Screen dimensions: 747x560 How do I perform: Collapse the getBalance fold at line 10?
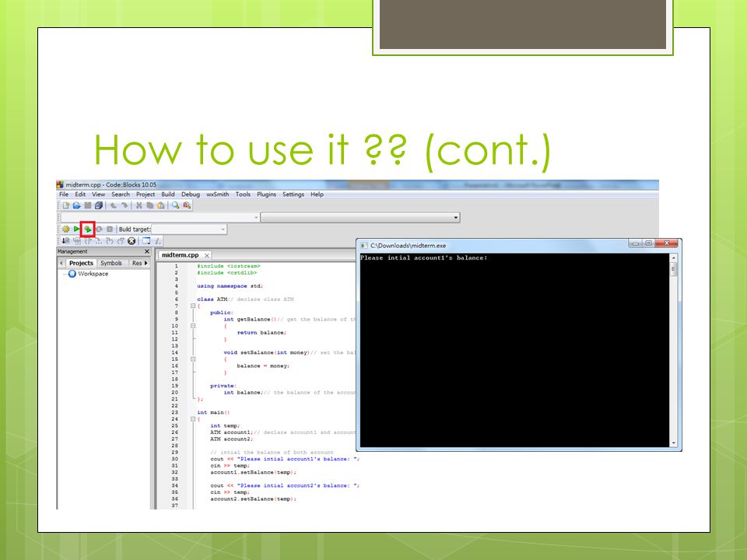pos(193,326)
